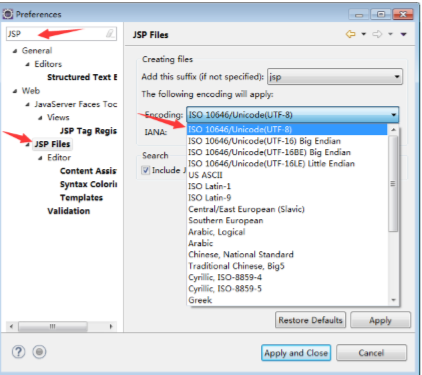Screen dimensions: 422x375
Task: Open back history dropdown arrow
Action: click(364, 34)
